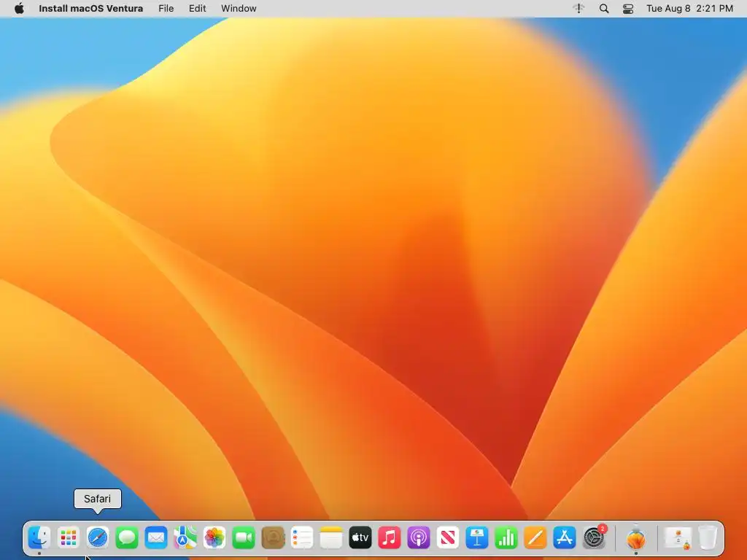
Task: Open the recent documents stack in Dock
Action: (x=678, y=537)
